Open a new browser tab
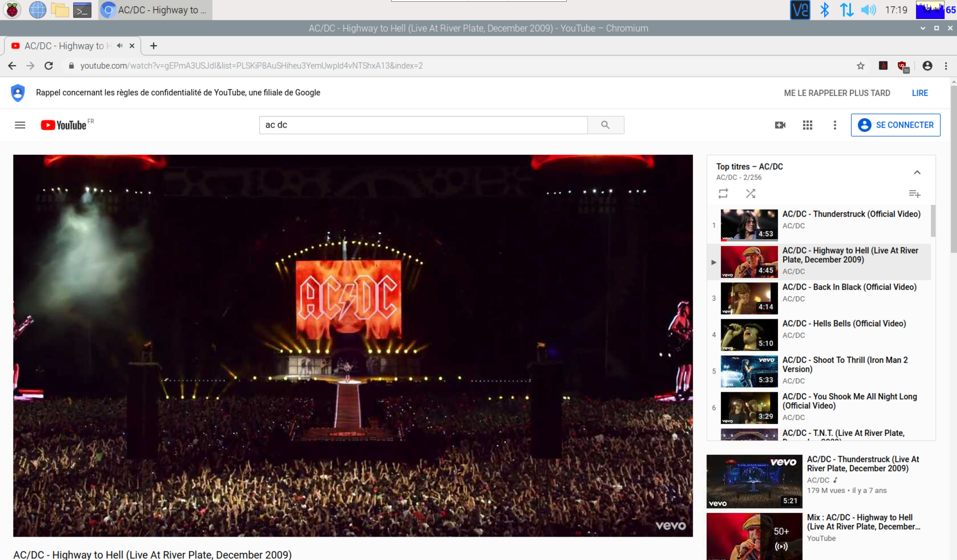This screenshot has width=957, height=560. coord(154,46)
